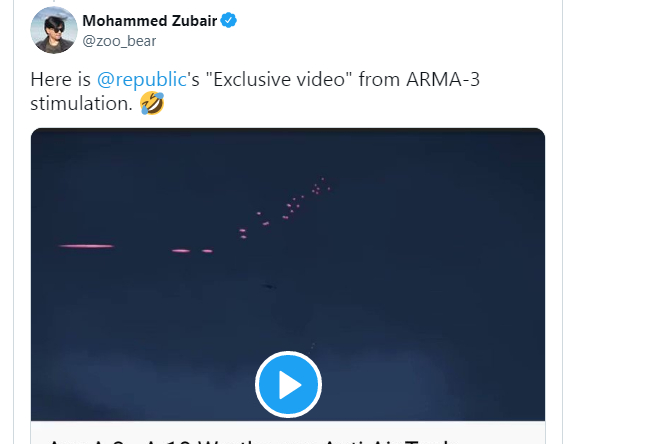Open the @zoo_bear handle

119,41
